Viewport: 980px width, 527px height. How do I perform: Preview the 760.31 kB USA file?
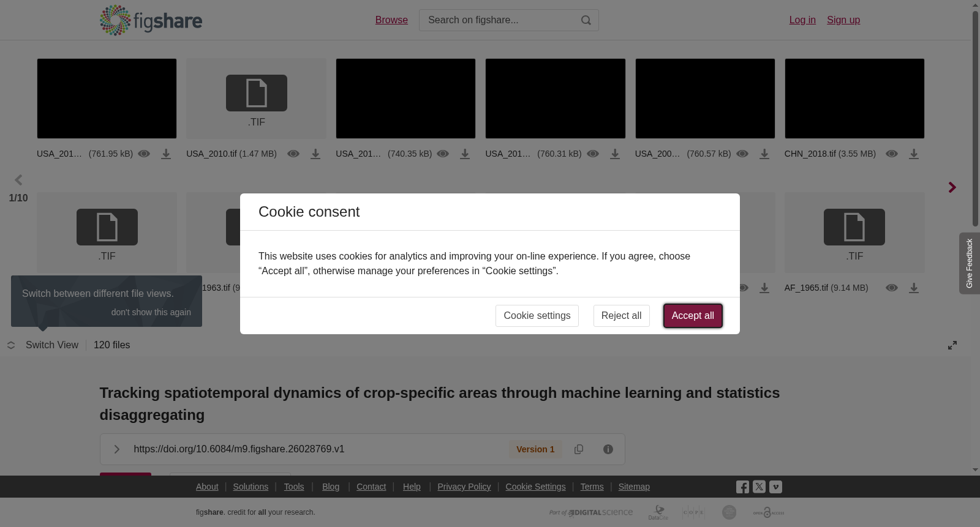pos(593,154)
